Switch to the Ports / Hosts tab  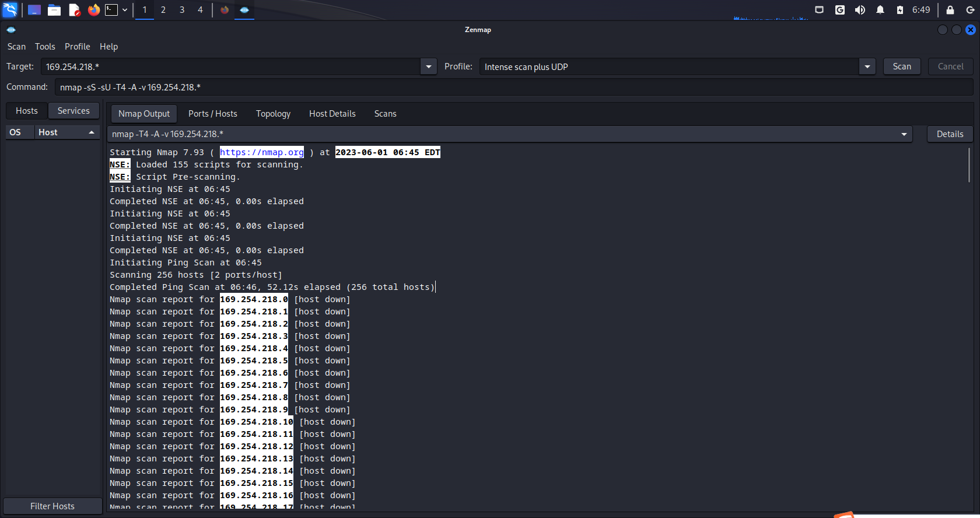[x=213, y=114]
